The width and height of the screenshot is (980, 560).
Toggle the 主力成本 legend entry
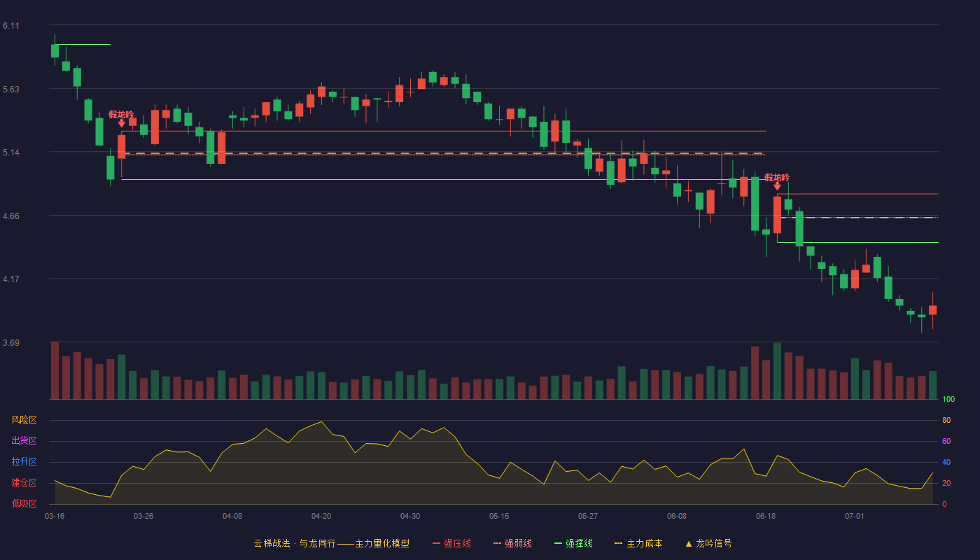[638, 543]
